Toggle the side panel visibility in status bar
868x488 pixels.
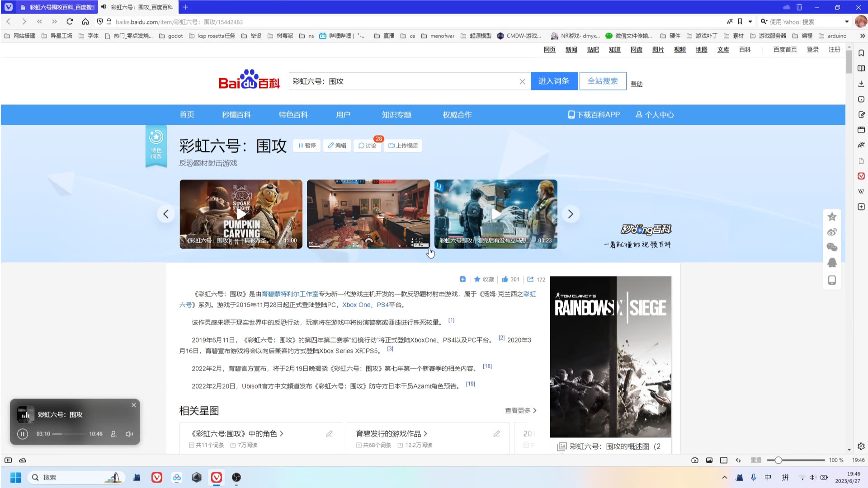[8, 460]
